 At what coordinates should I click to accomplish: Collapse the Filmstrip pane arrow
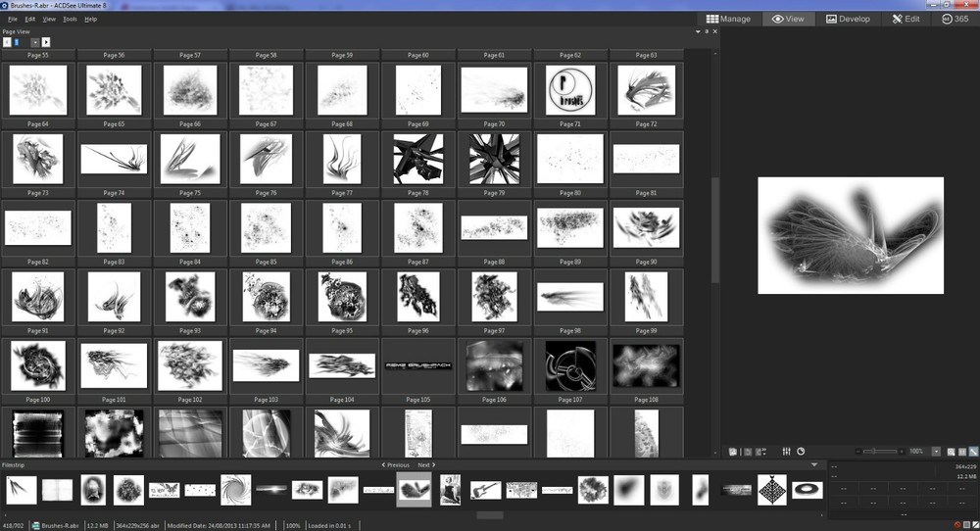(813, 464)
